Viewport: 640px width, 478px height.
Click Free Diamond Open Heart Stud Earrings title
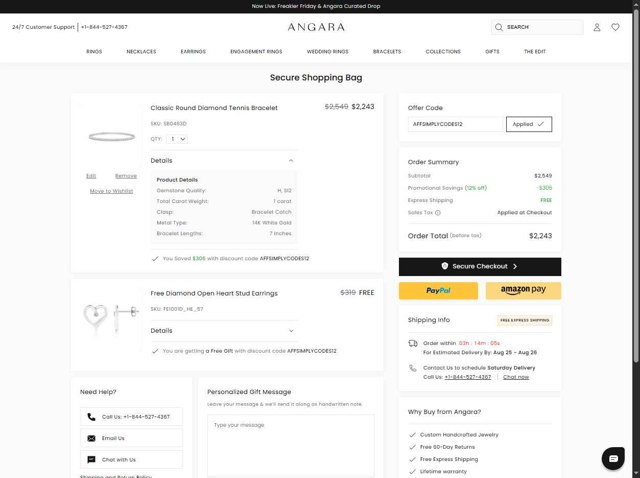[214, 293]
